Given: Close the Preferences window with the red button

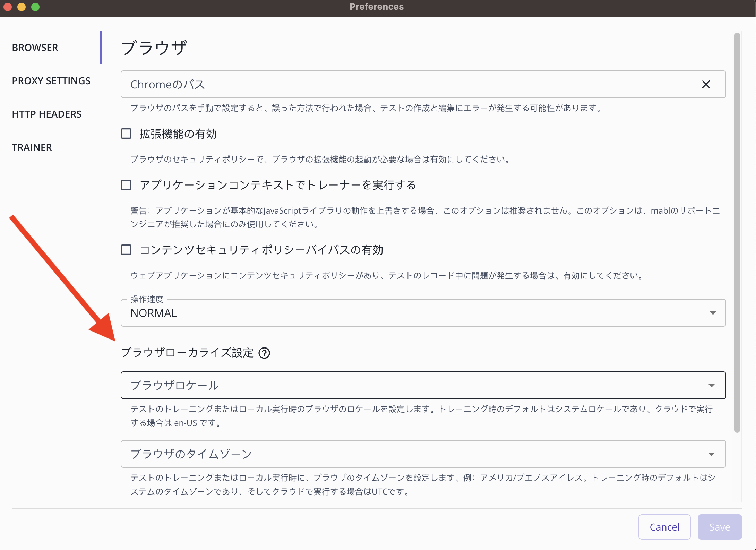Looking at the screenshot, I should 8,7.
